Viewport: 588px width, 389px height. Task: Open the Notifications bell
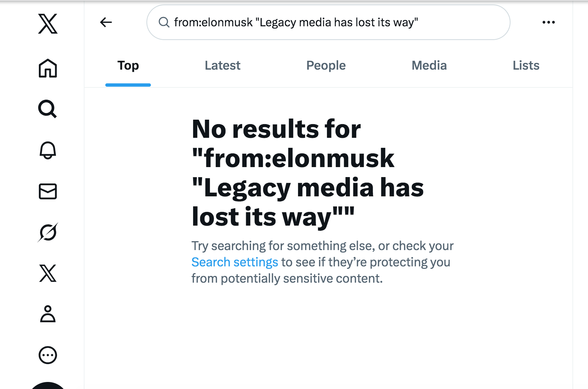pos(48,150)
